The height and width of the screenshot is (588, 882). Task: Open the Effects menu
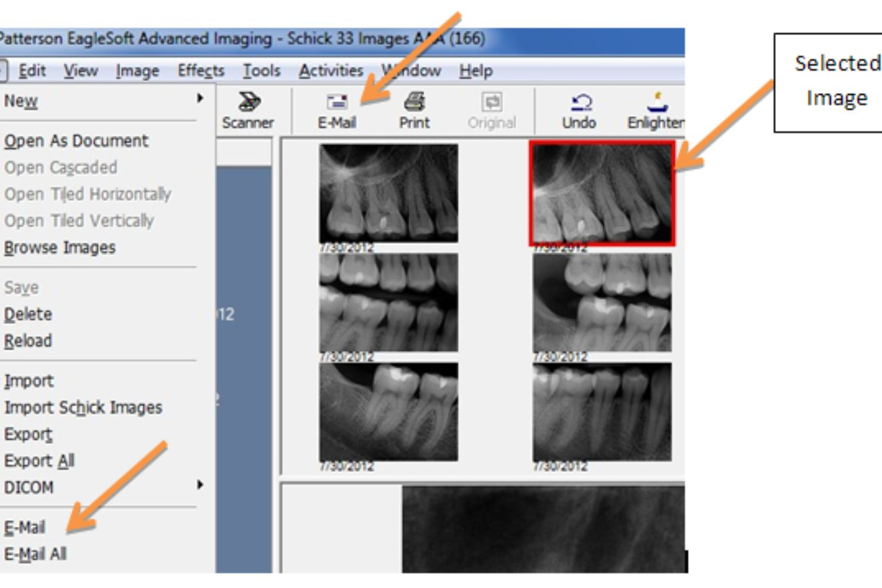[201, 71]
